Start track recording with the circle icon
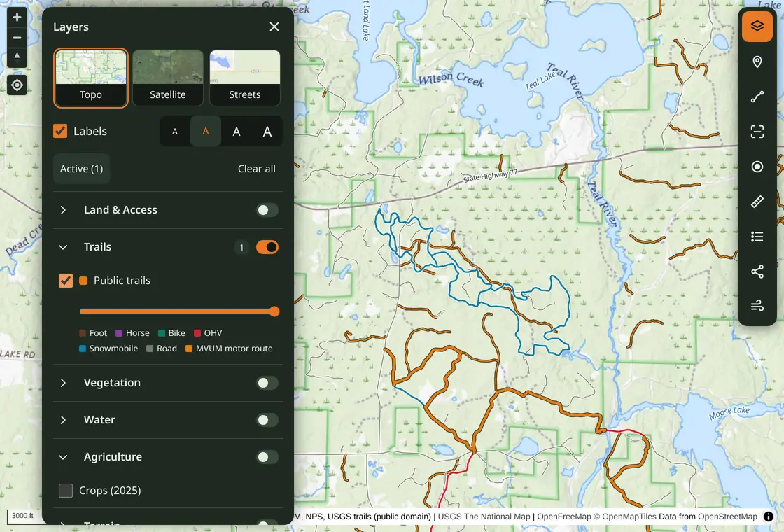Viewport: 784px width, 532px height. click(x=757, y=167)
